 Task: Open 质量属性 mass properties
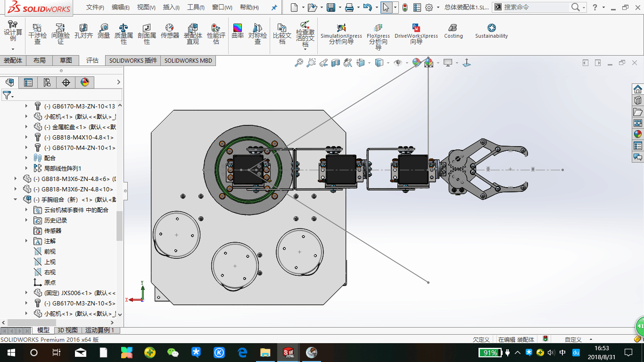pyautogui.click(x=124, y=34)
